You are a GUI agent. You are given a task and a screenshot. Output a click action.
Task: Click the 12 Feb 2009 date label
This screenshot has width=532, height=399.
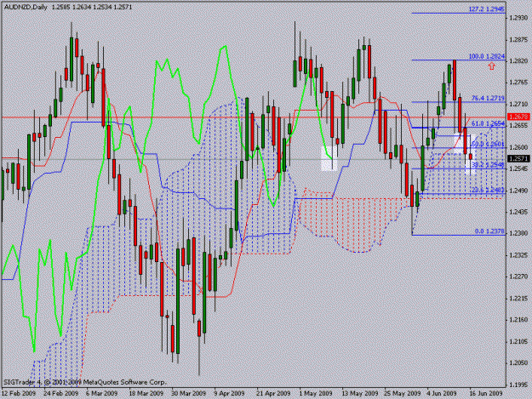pos(19,393)
